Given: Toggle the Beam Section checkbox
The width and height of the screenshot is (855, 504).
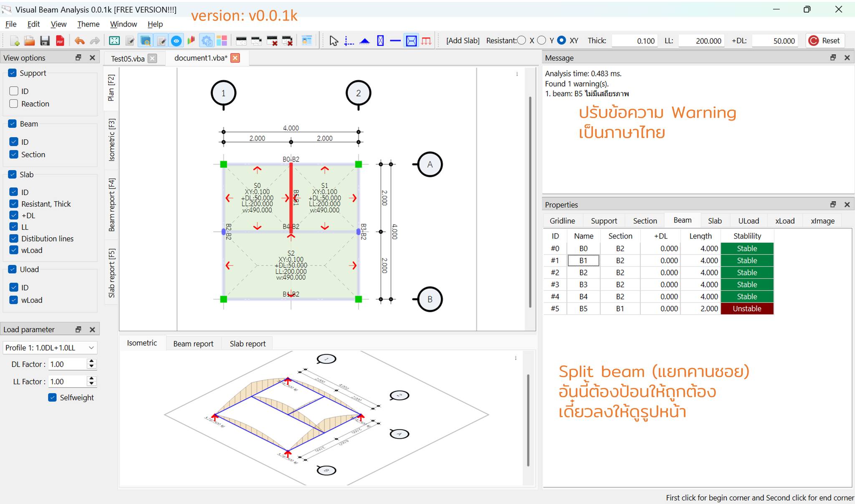Looking at the screenshot, I should (x=14, y=154).
